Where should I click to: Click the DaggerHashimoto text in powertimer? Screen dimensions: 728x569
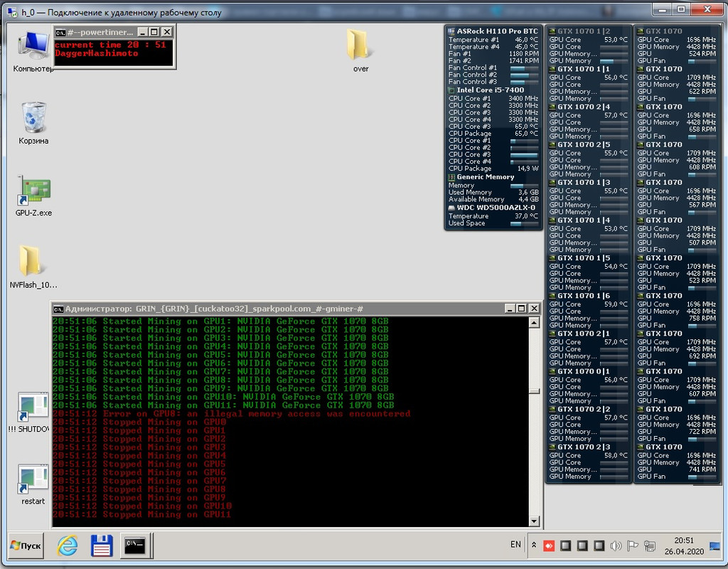click(x=97, y=53)
